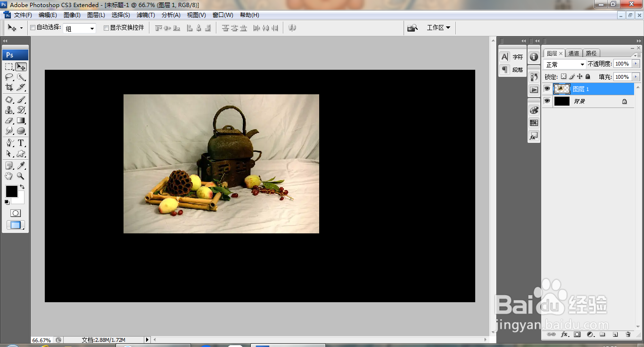Open the 文件(F) menu
Image resolution: width=644 pixels, height=347 pixels.
tap(23, 15)
